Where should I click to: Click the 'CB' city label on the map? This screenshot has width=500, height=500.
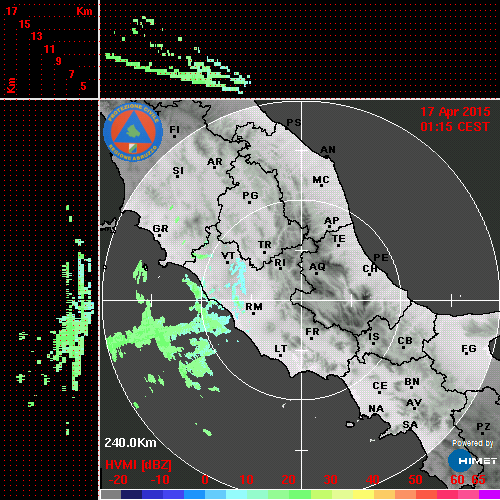(x=405, y=341)
